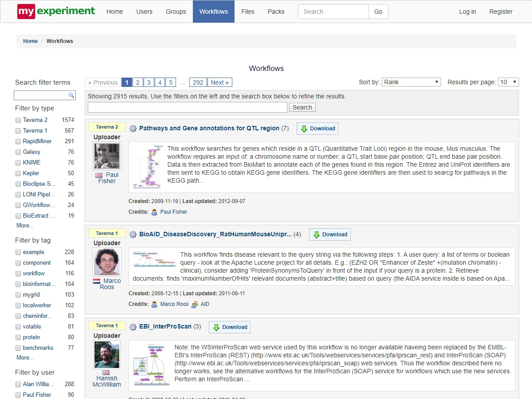
Task: Click the Next » pagination link
Action: (x=219, y=82)
